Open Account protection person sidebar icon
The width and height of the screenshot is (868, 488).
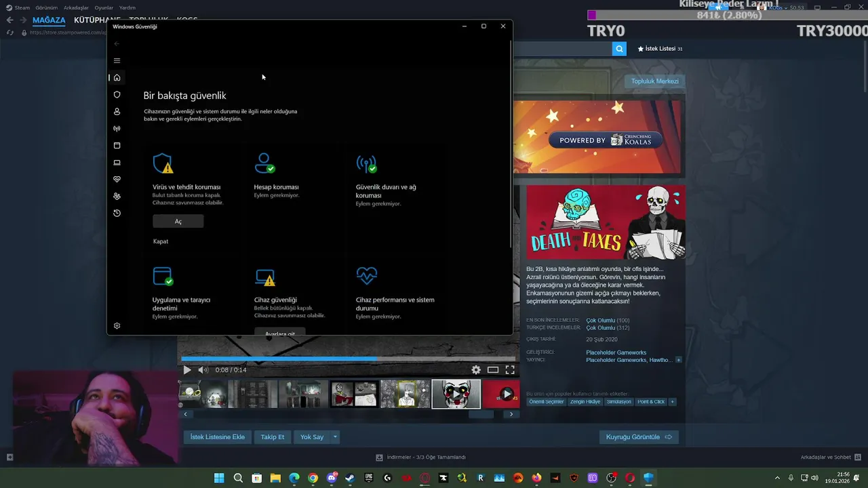click(x=117, y=111)
